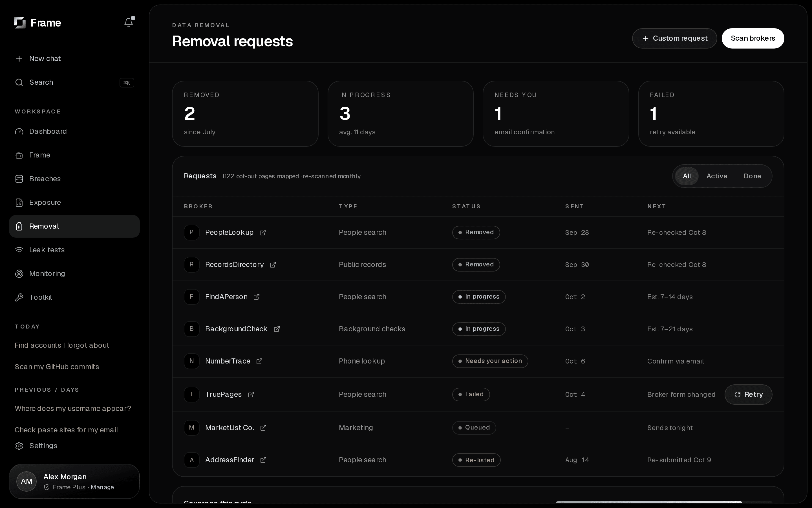
Task: Switch to the Done filter tab
Action: pyautogui.click(x=752, y=176)
